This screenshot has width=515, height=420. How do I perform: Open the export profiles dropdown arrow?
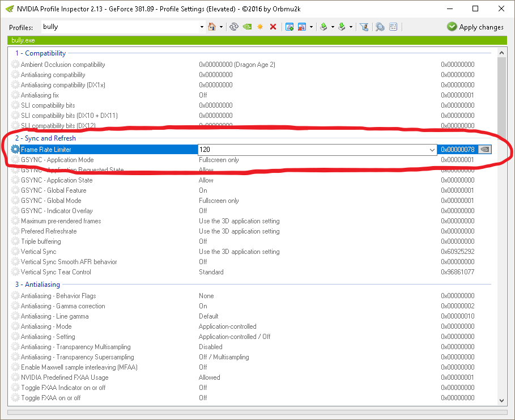(x=333, y=27)
